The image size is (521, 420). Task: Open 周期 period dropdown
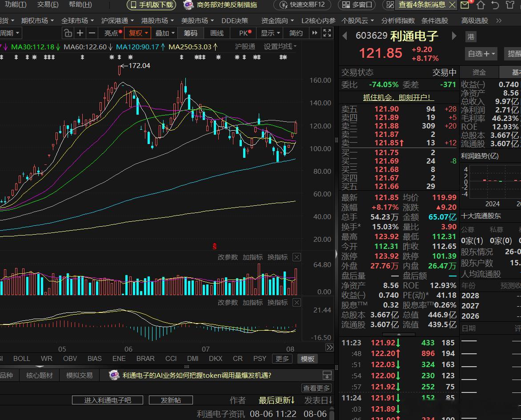point(9,33)
